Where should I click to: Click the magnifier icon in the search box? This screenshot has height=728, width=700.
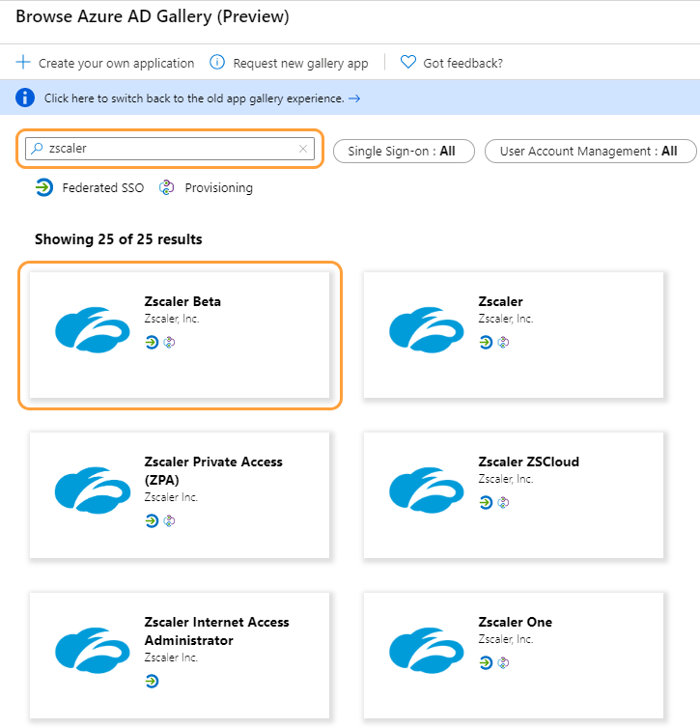[37, 149]
